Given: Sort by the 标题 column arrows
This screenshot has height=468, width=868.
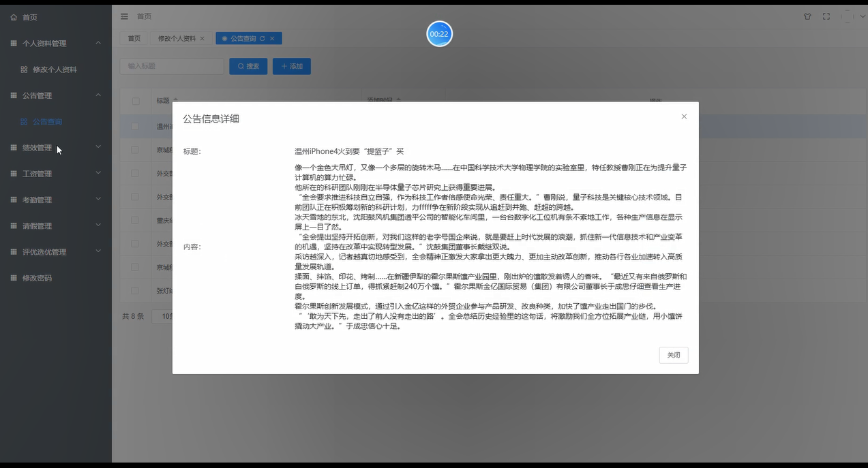Looking at the screenshot, I should click(x=176, y=101).
